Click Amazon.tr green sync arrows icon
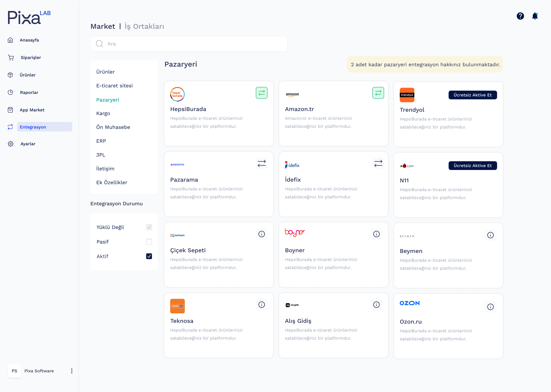 coord(378,93)
